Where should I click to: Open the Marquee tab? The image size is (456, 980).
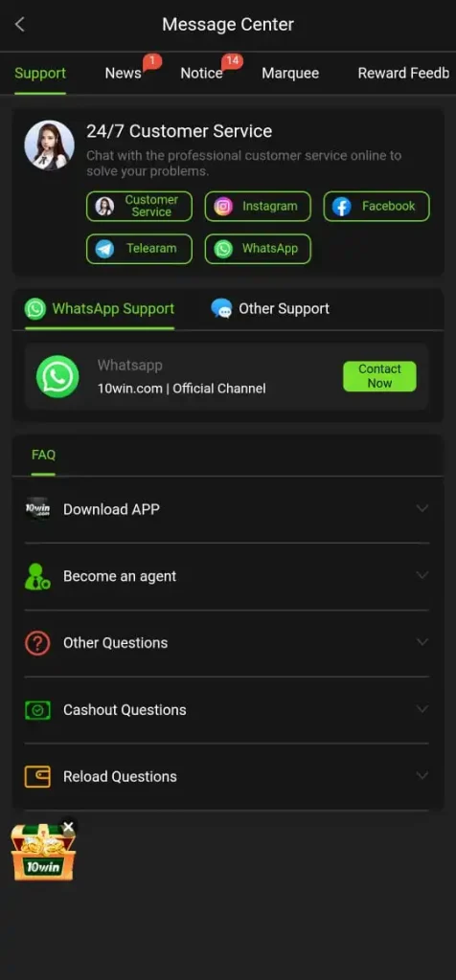coord(290,73)
